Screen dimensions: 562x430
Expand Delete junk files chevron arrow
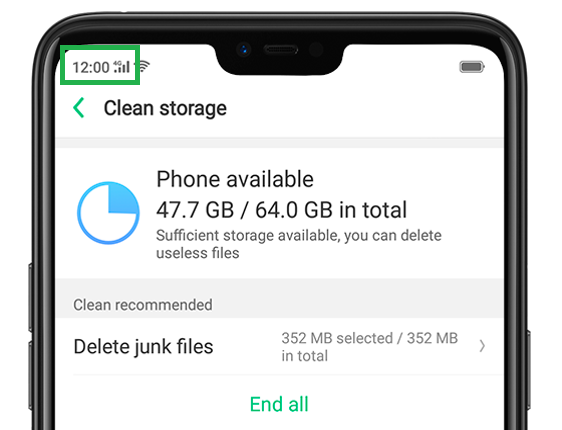pyautogui.click(x=482, y=346)
